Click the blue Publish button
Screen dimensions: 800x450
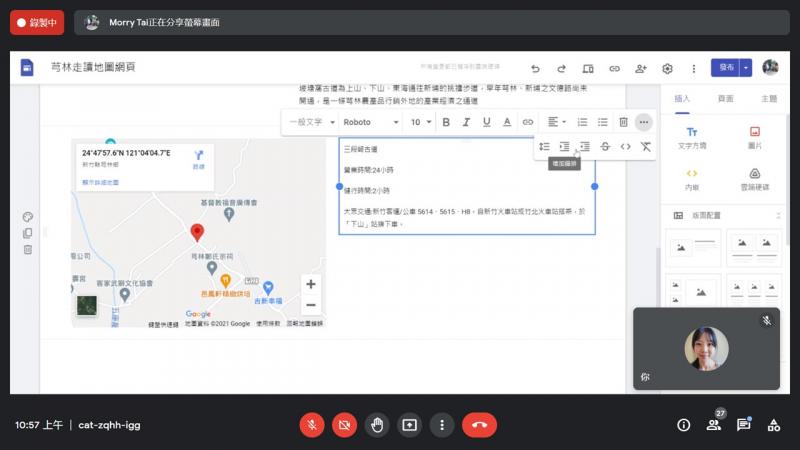(x=726, y=67)
